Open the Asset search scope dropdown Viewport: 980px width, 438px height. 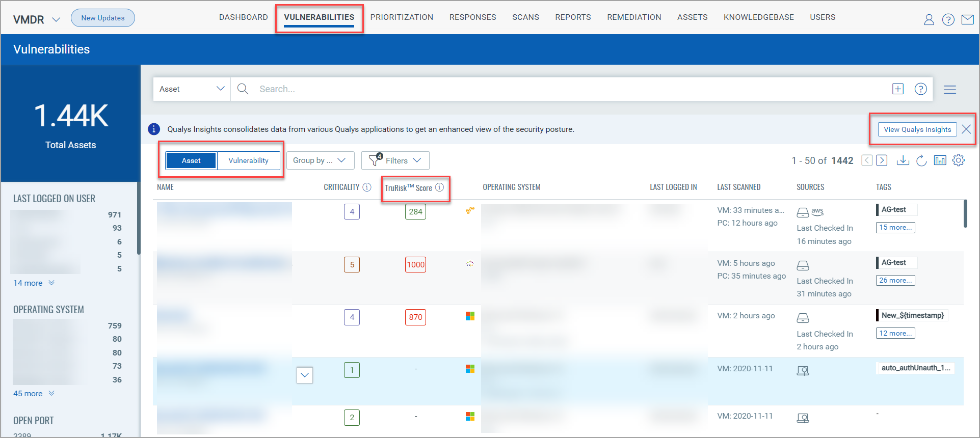(x=192, y=89)
